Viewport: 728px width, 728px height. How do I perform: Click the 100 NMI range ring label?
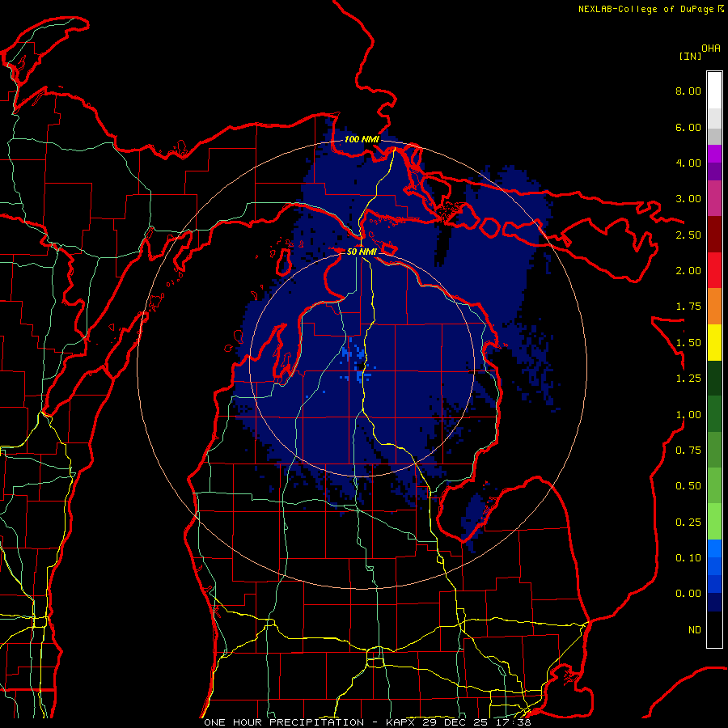362,139
